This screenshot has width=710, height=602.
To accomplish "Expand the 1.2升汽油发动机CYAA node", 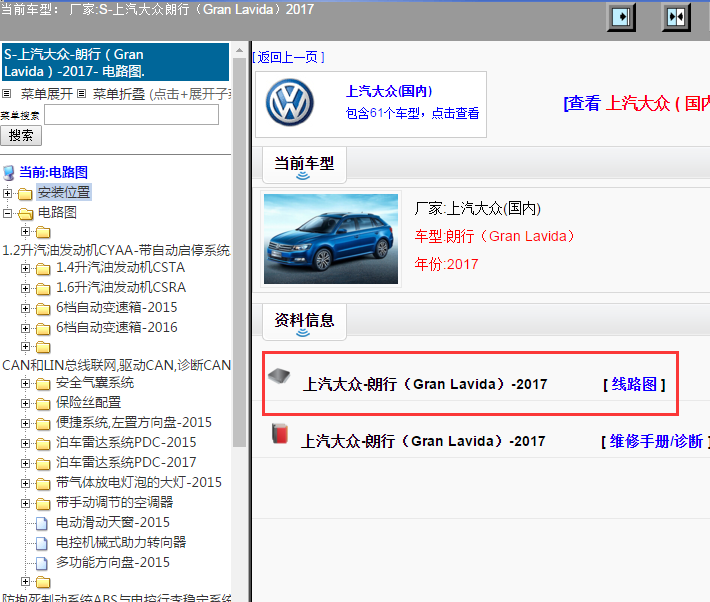I will (x=25, y=231).
